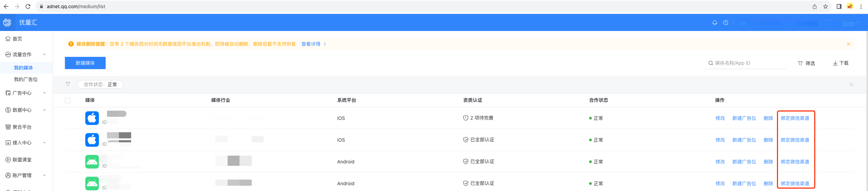Click the 优量汇 logo icon
868x191 pixels.
[7, 22]
